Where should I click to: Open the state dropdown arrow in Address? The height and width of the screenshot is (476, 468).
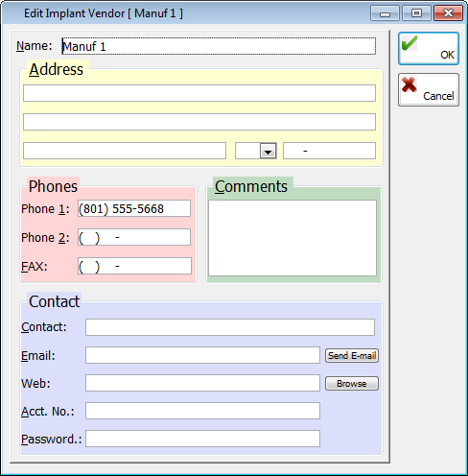(x=269, y=151)
